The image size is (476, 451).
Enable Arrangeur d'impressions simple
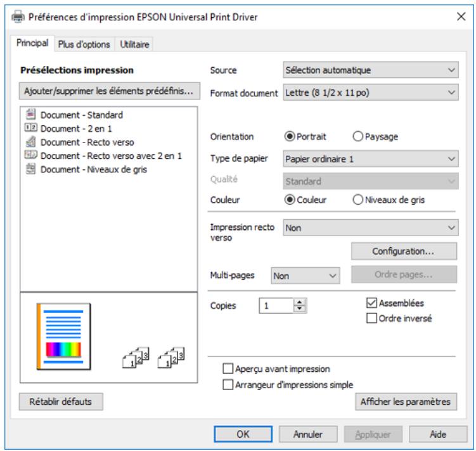click(x=228, y=384)
